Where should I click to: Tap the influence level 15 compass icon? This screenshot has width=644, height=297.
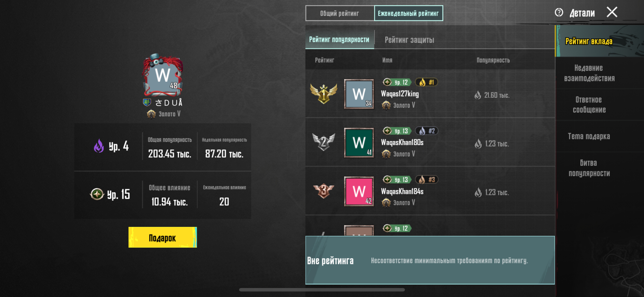point(97,194)
